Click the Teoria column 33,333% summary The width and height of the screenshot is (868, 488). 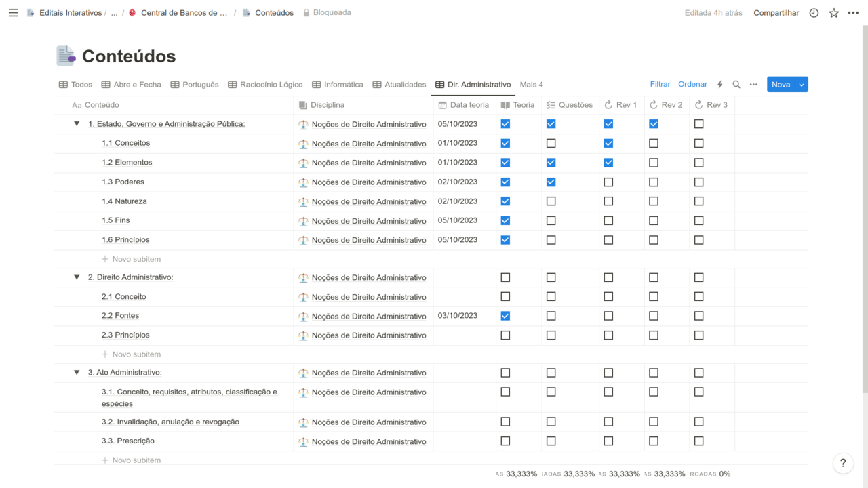click(517, 474)
